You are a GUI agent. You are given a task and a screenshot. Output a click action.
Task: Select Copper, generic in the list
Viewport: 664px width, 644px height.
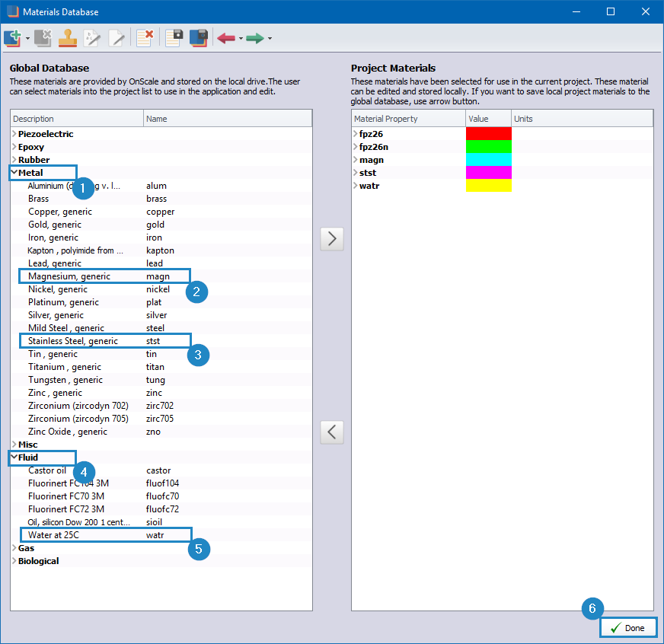click(161, 212)
